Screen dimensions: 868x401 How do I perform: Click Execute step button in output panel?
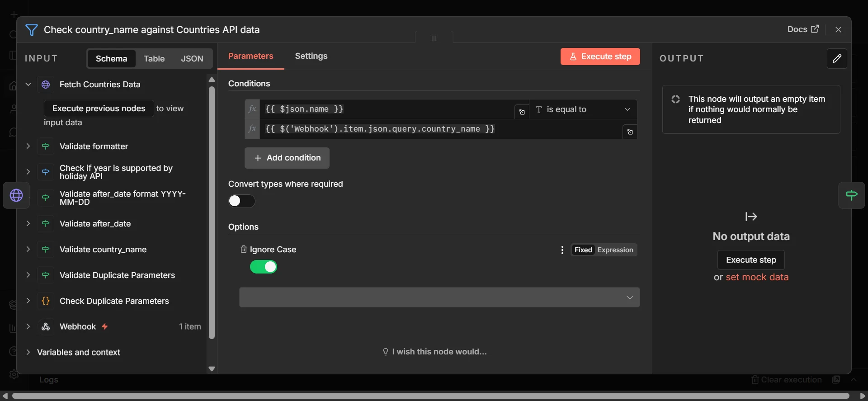[x=751, y=260]
